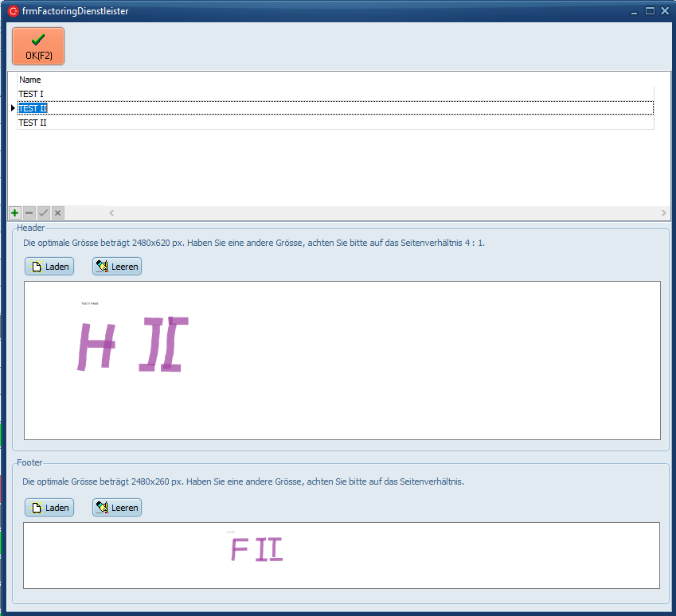Click the grid's scroll-right arrow
The height and width of the screenshot is (616, 676).
point(664,213)
